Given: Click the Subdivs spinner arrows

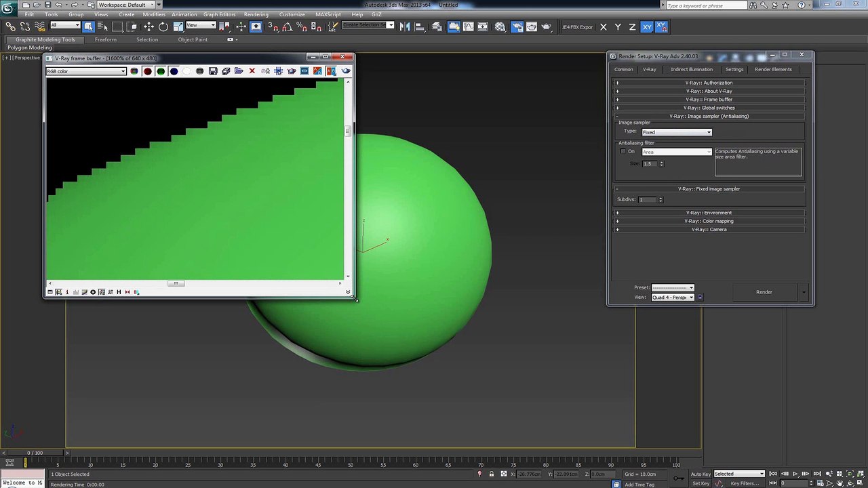Looking at the screenshot, I should pyautogui.click(x=660, y=199).
